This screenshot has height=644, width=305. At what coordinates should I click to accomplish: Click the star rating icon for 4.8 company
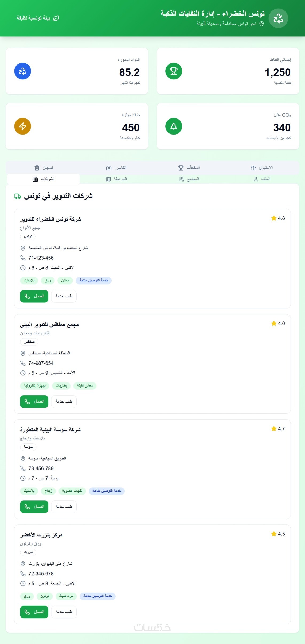pos(274,218)
